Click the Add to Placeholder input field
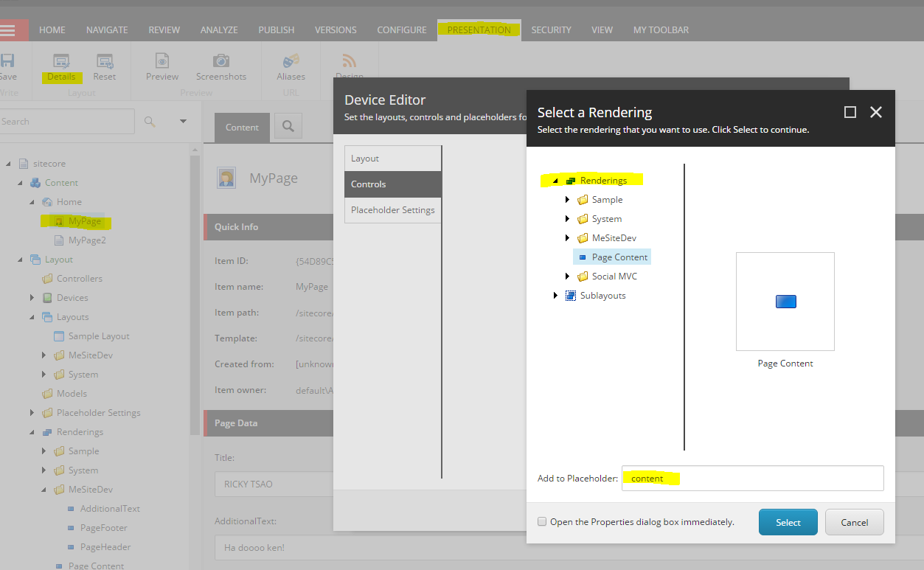 752,478
